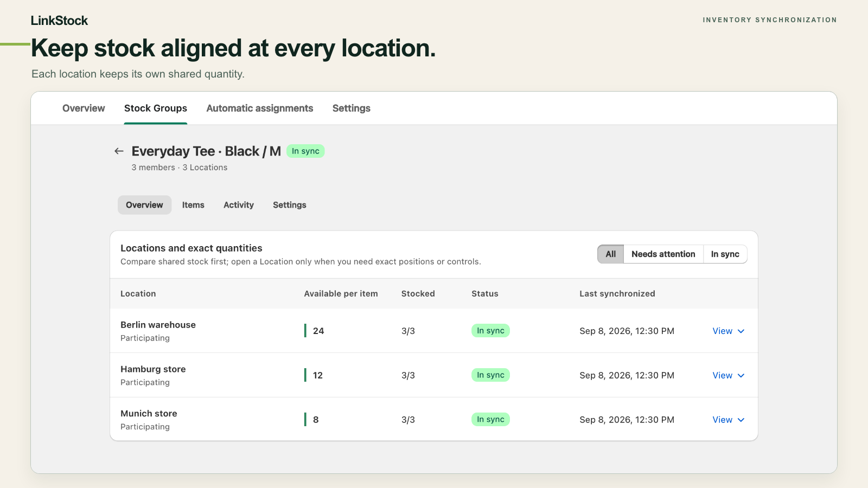Open the group Settings sub-tab
The image size is (868, 488).
pos(290,205)
